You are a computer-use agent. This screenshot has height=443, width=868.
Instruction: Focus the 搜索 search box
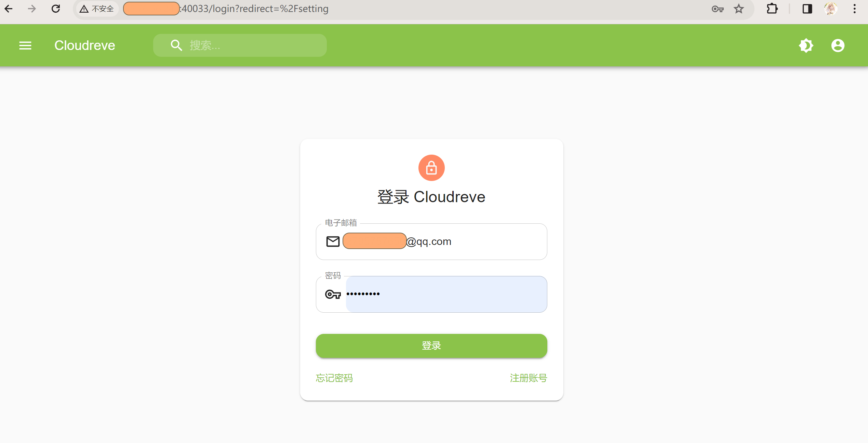click(x=240, y=45)
